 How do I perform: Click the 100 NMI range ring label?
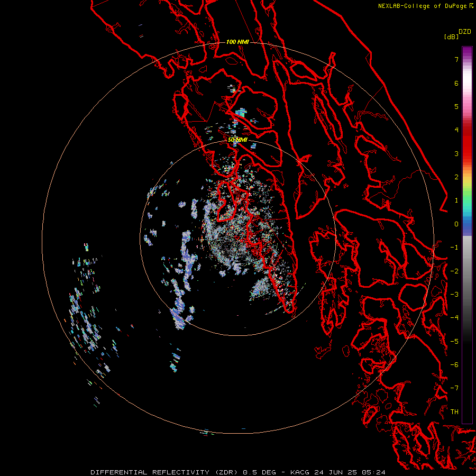point(237,42)
